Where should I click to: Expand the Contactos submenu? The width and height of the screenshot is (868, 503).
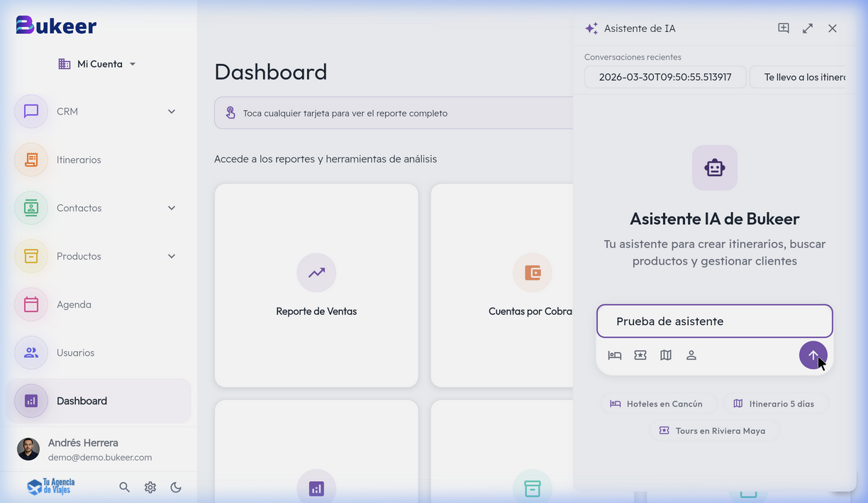[171, 208]
